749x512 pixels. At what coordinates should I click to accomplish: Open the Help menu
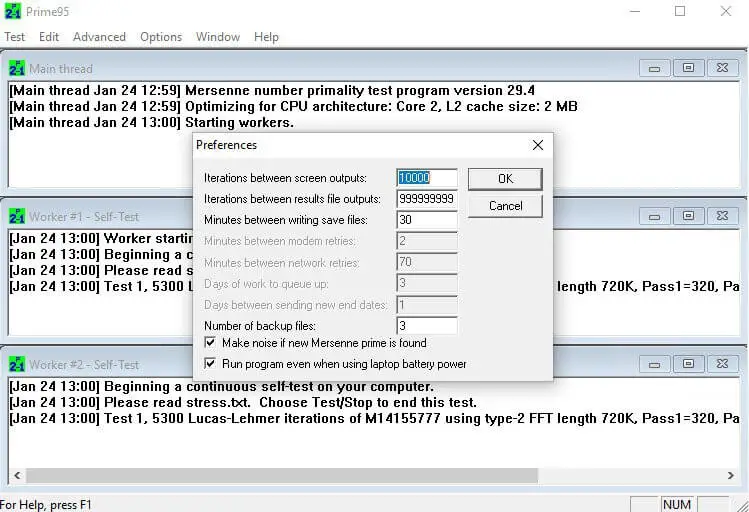click(266, 37)
